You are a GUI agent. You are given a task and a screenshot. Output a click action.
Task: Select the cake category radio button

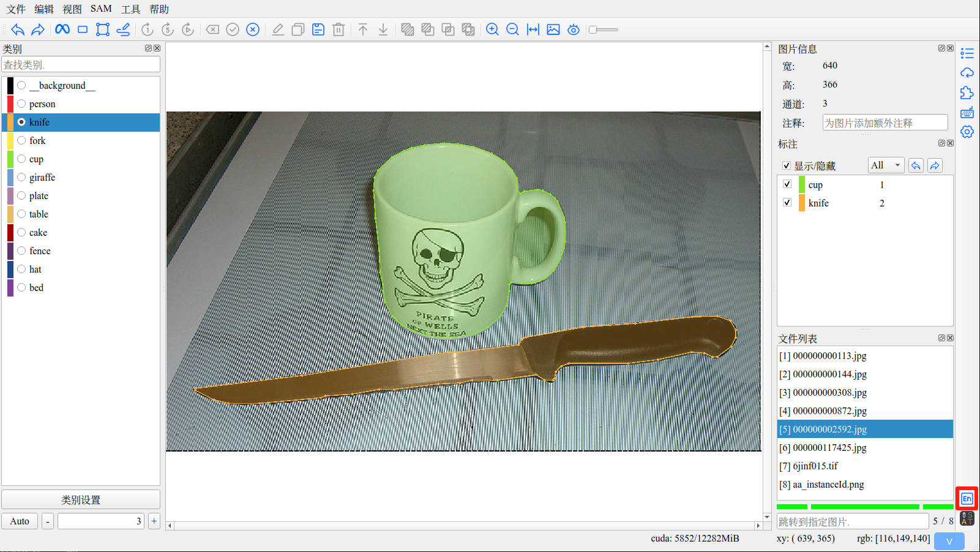(21, 232)
